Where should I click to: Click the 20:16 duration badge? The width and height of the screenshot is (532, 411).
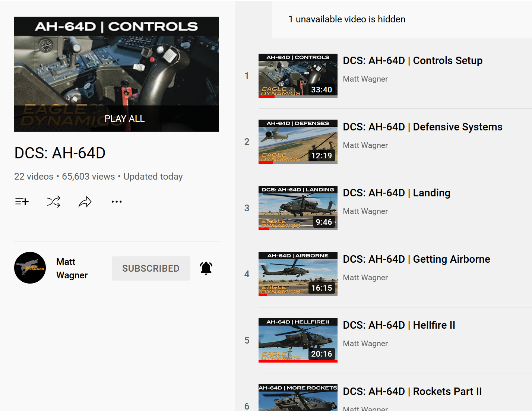point(322,354)
